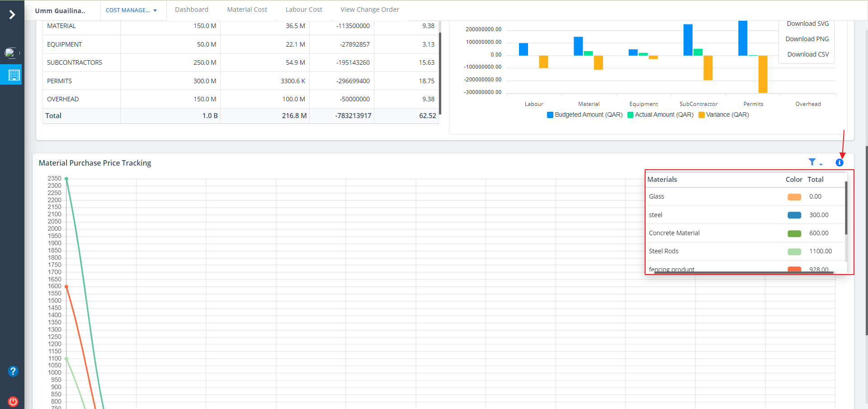
Task: Toggle Budgeted Amount (QAR) legend series
Action: coord(584,115)
